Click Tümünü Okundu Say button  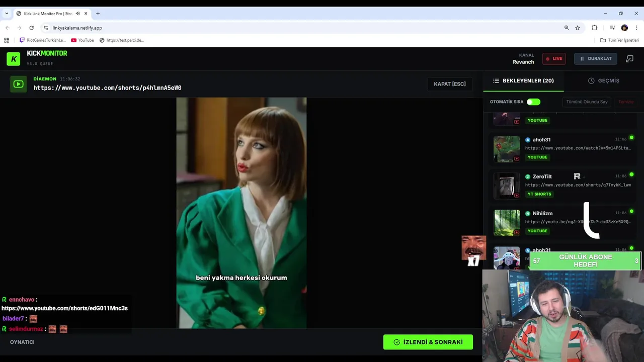coord(587,102)
